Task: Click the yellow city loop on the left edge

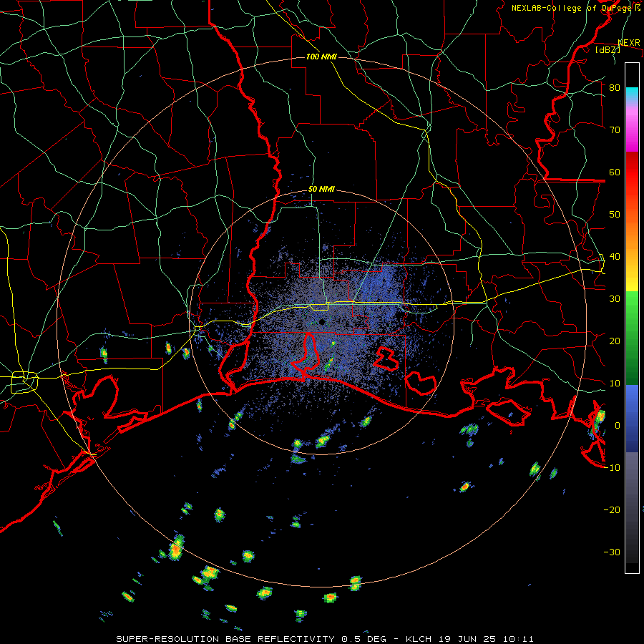Action: (x=24, y=382)
